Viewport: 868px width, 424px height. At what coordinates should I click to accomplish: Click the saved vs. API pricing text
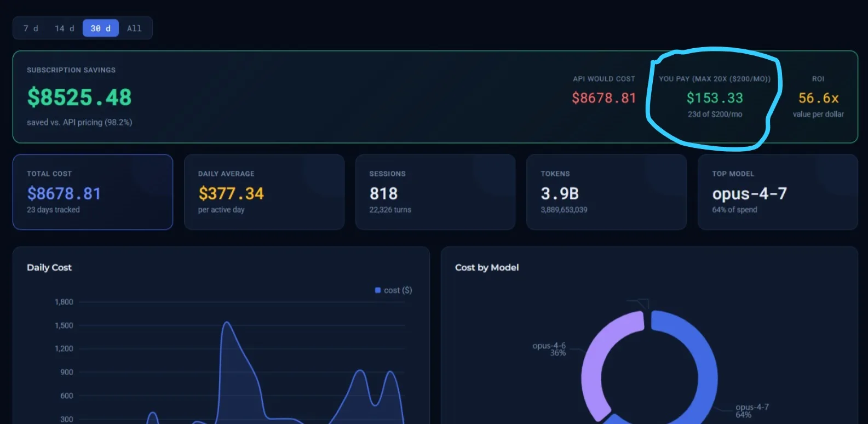[79, 122]
